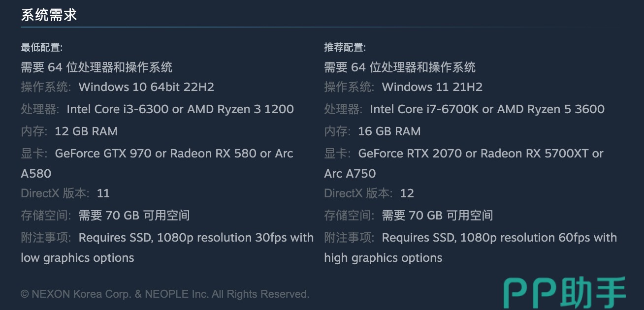Select the 推荐配置 column label

click(x=345, y=47)
